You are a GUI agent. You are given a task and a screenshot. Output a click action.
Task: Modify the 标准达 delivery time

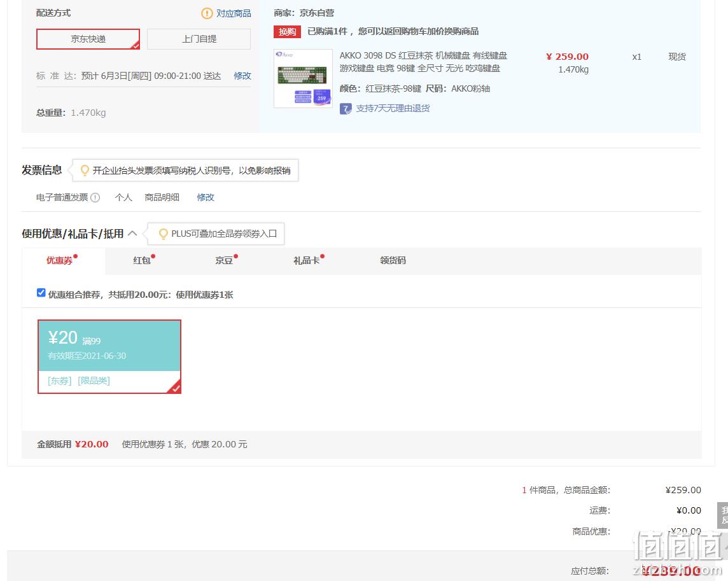(x=242, y=76)
